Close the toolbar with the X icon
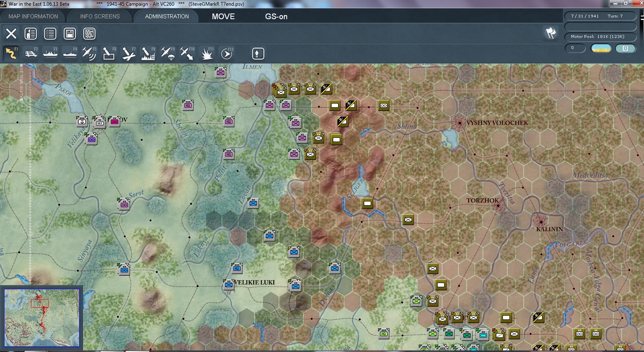644x352 pixels. (x=11, y=33)
